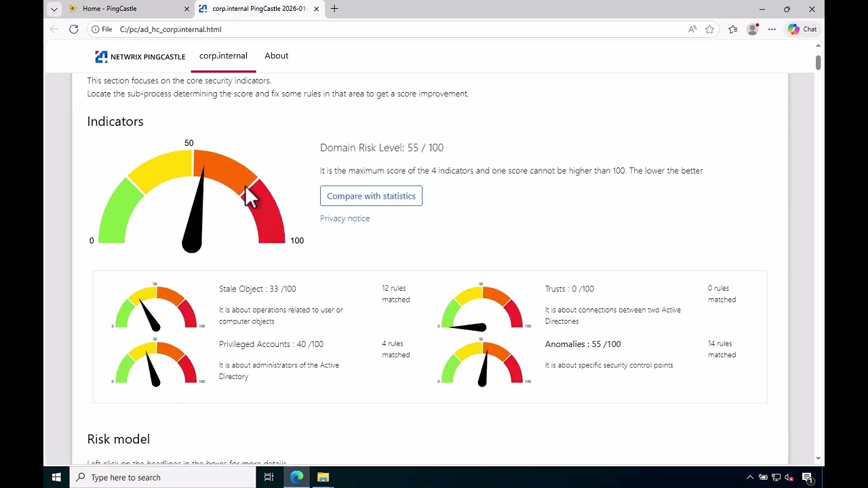Screen dimensions: 868x488
Task: Click the Anomalies gauge
Action: pos(482,363)
